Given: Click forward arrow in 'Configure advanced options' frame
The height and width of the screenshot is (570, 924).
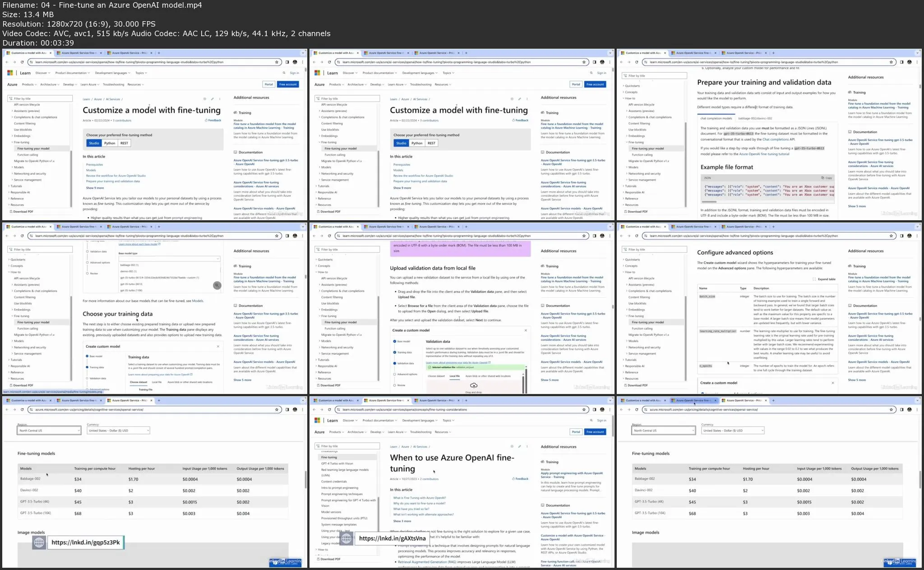Looking at the screenshot, I should coord(629,236).
